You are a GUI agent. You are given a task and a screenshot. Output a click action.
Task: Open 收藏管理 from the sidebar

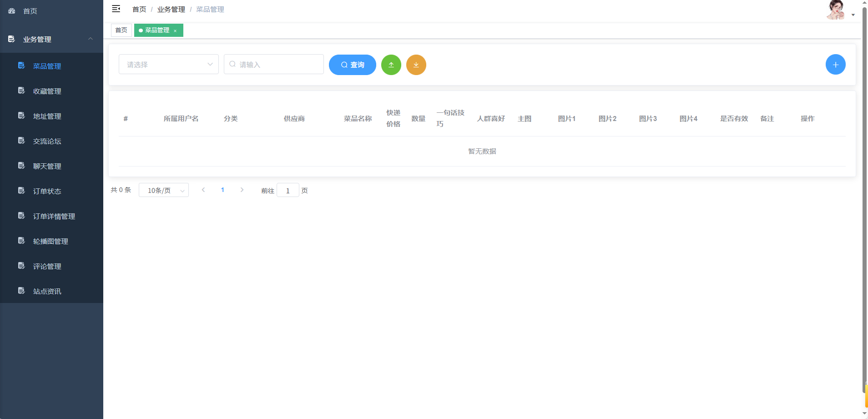click(x=47, y=91)
